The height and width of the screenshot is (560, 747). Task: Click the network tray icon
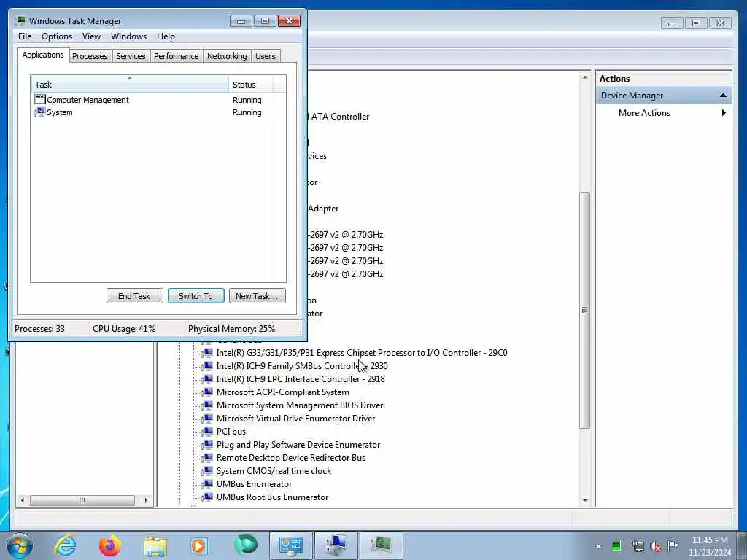click(638, 546)
